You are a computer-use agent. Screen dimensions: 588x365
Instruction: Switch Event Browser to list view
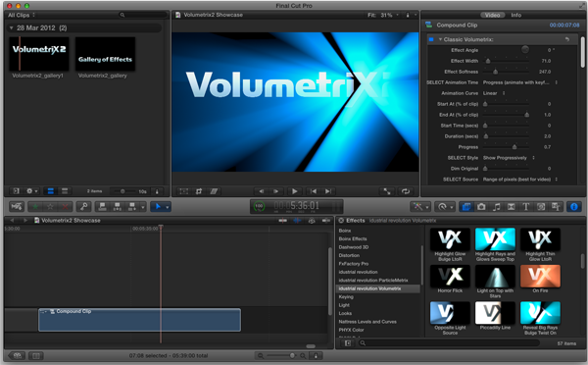click(65, 191)
